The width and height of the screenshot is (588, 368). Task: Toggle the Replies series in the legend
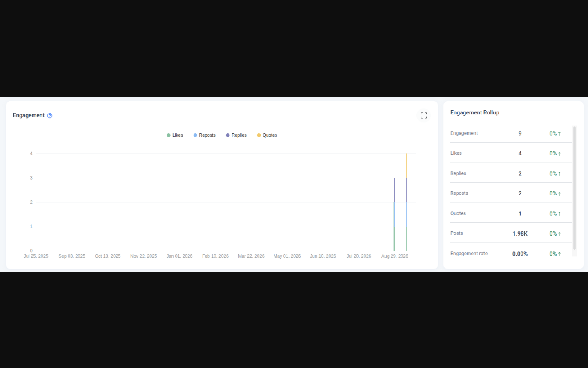236,135
